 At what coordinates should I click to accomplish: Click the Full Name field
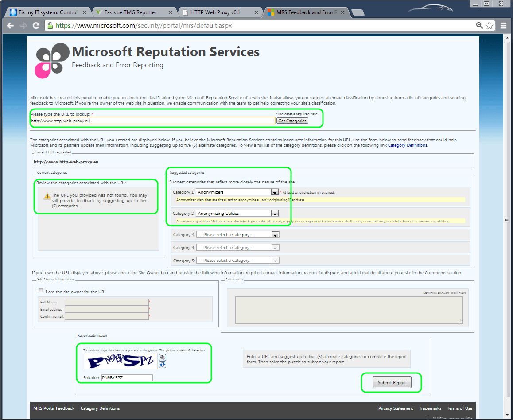(x=107, y=302)
